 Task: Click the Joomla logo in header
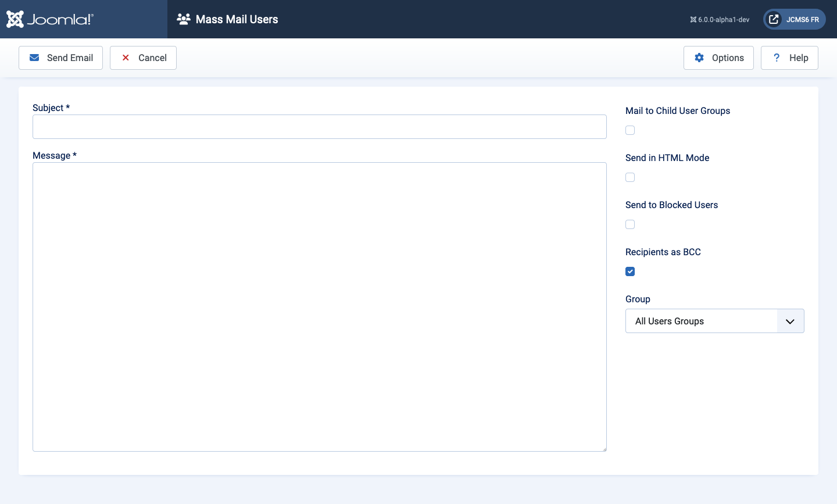coord(50,19)
